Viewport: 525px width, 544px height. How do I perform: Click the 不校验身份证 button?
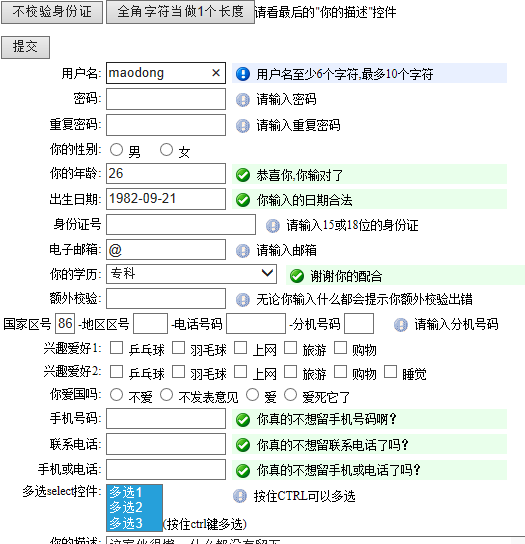tap(52, 12)
